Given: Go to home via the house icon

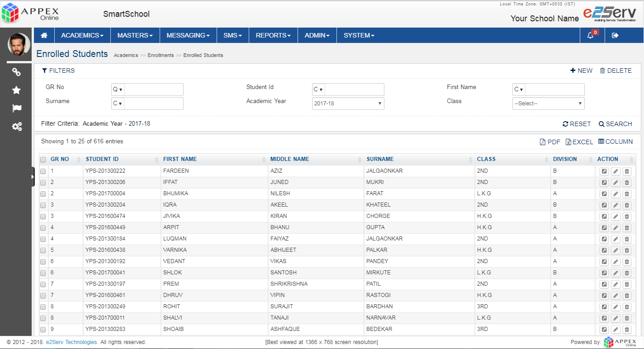Looking at the screenshot, I should [44, 35].
